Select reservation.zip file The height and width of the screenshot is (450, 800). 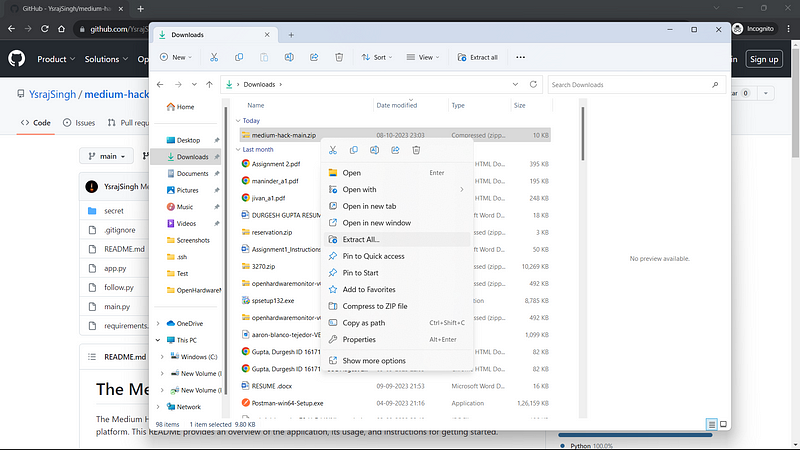(272, 232)
